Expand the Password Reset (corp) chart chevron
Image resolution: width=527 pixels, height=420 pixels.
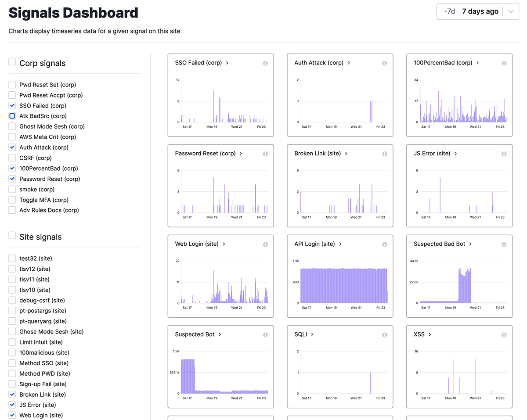coord(242,154)
